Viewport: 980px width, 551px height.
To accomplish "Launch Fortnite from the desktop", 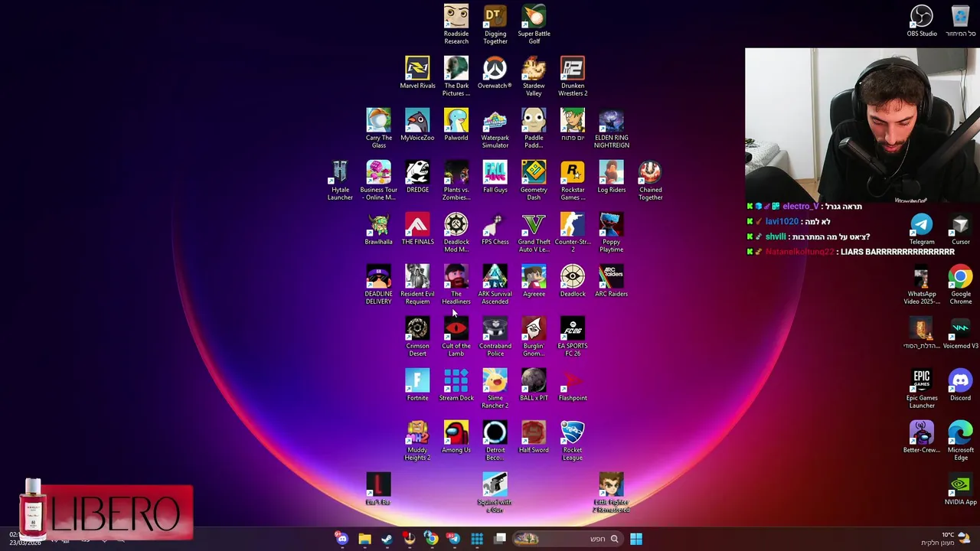I will pos(417,385).
